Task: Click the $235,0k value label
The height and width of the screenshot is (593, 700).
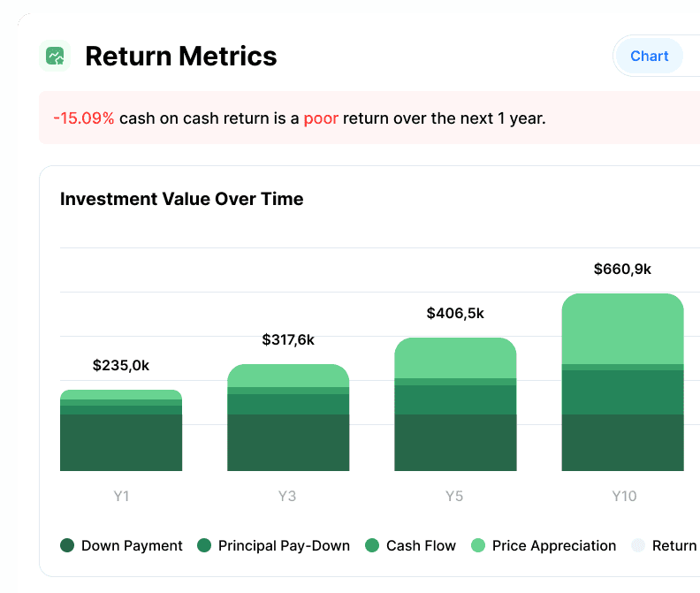Action: (121, 365)
